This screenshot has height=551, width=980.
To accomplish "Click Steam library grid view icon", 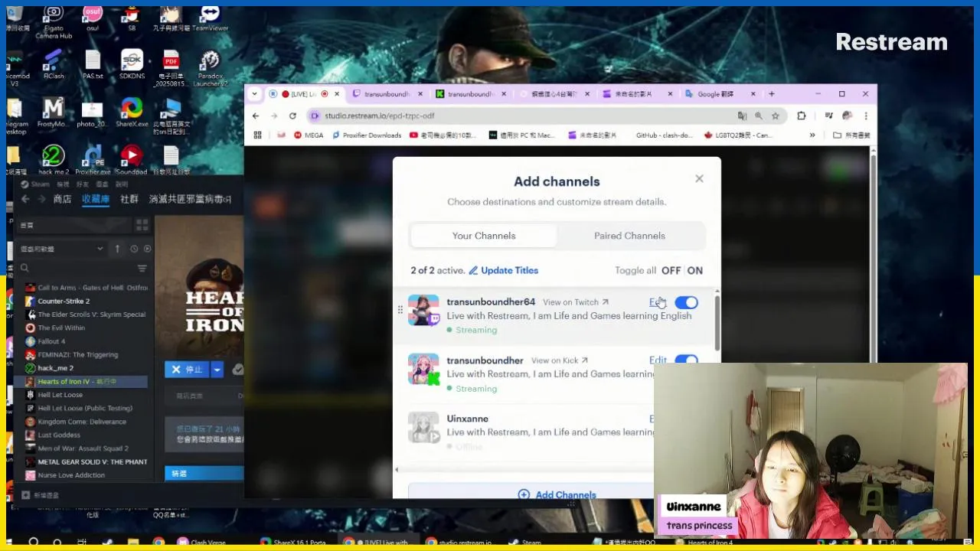I will 142,225.
